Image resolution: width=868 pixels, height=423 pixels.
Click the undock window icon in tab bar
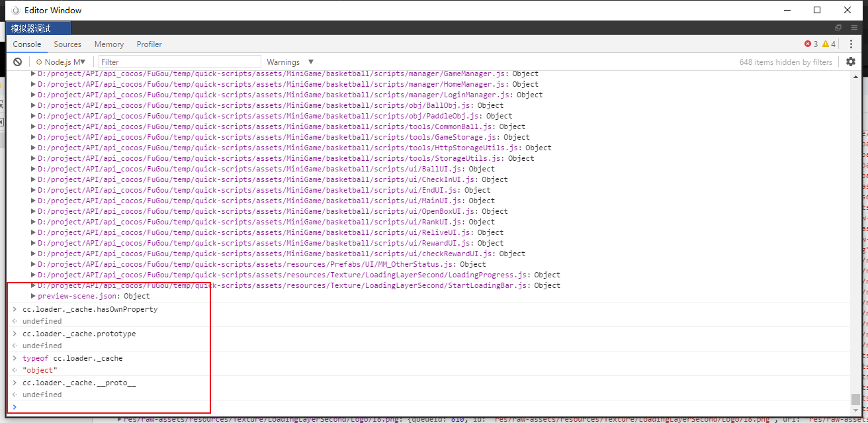point(838,28)
